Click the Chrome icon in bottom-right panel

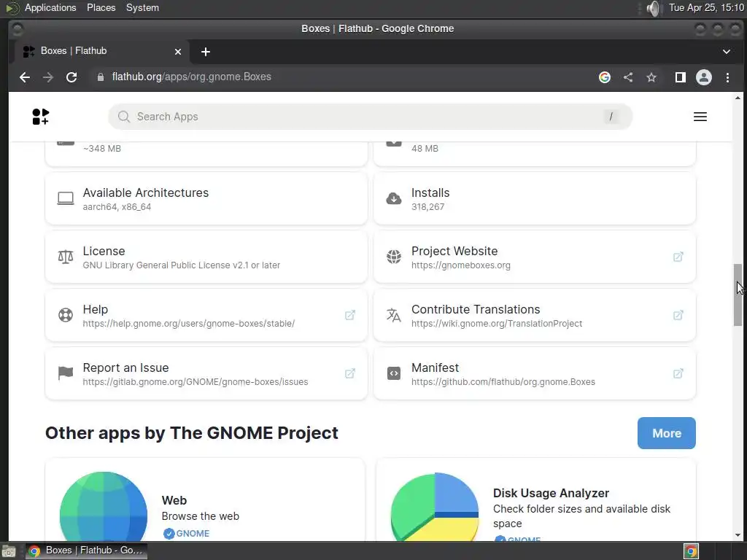692,551
